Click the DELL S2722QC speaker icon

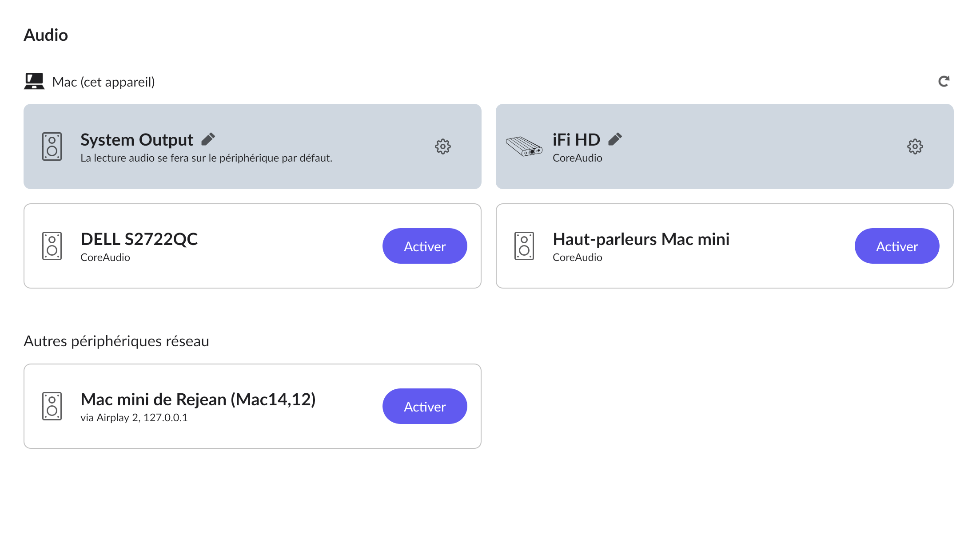pyautogui.click(x=52, y=246)
